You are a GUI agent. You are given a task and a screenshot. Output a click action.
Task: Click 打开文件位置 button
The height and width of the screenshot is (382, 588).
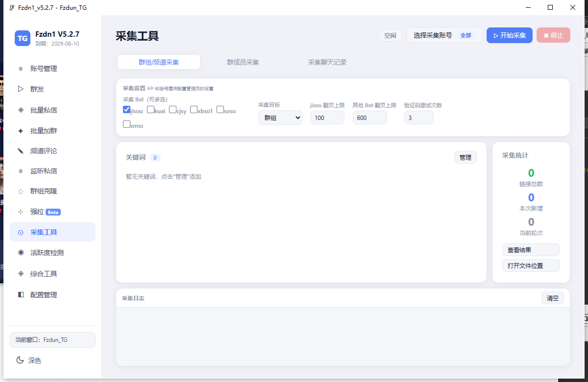coord(531,265)
